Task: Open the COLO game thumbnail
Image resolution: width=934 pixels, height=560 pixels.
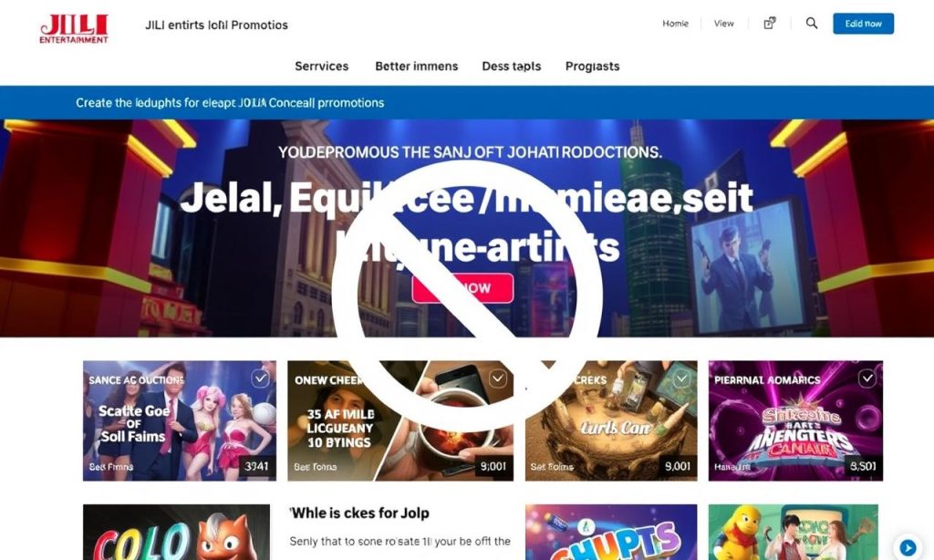Action: pyautogui.click(x=176, y=532)
